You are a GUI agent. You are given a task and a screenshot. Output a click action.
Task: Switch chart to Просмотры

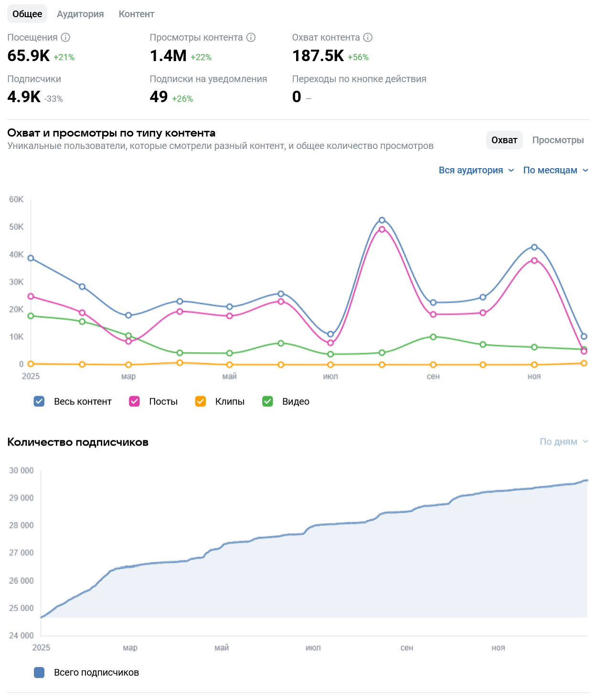(x=558, y=140)
